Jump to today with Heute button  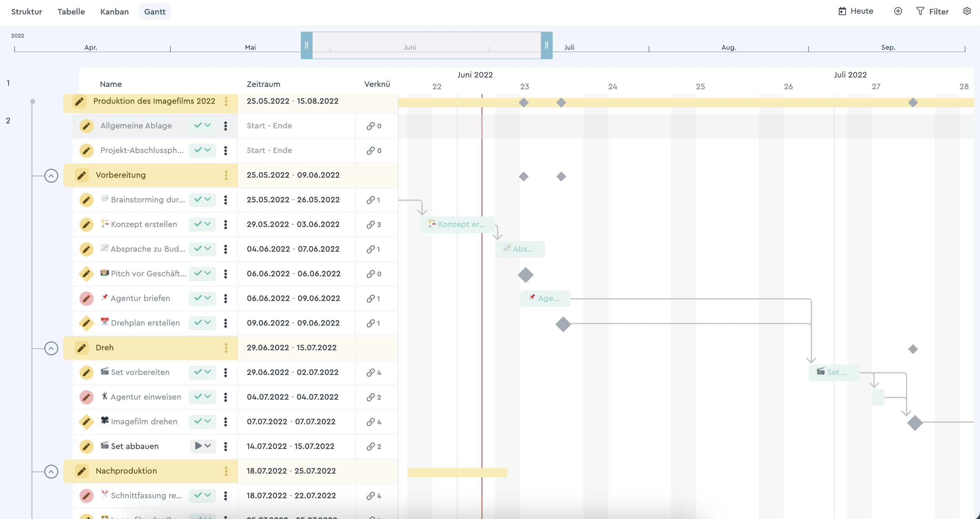click(856, 11)
